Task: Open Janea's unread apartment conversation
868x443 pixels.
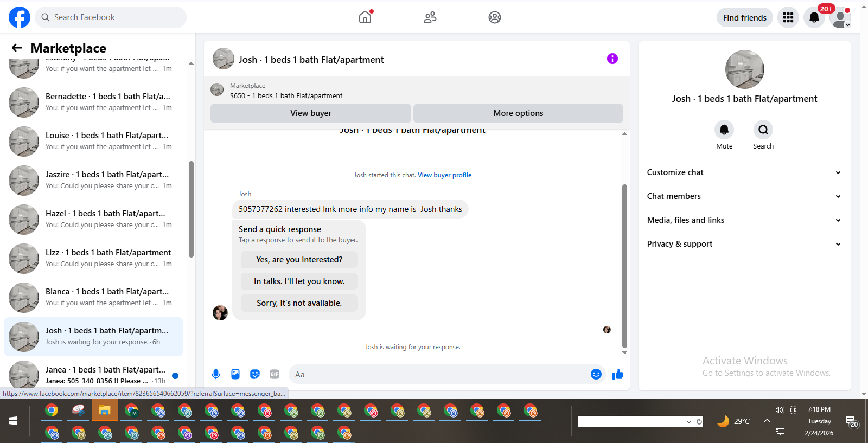Action: pyautogui.click(x=93, y=374)
